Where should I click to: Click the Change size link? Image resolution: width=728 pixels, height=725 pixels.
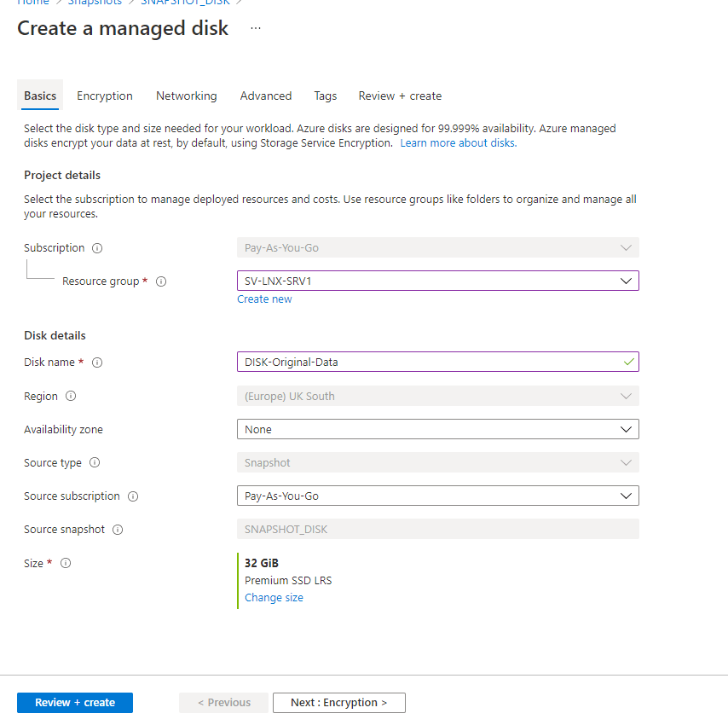(274, 598)
